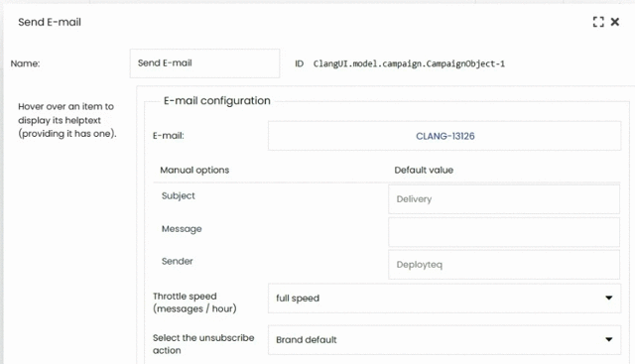Click the Send E-mail dialog title

pos(50,22)
